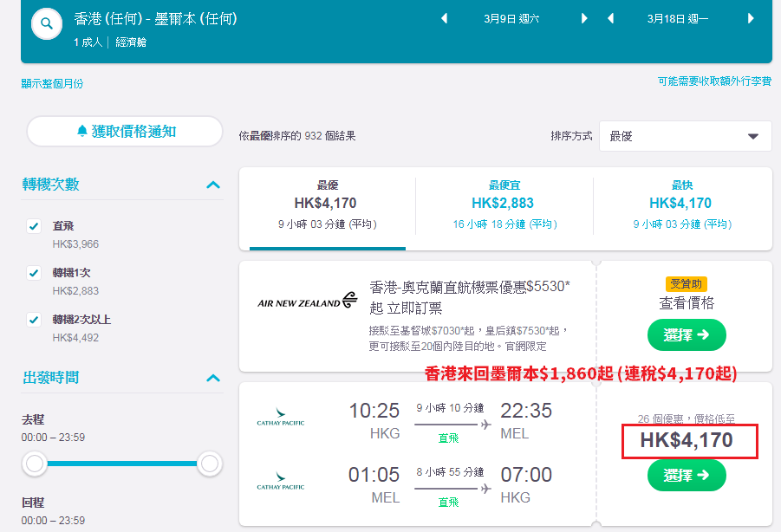Image resolution: width=781 pixels, height=532 pixels.
Task: Click the Air New Zealand logo
Action: tap(308, 300)
